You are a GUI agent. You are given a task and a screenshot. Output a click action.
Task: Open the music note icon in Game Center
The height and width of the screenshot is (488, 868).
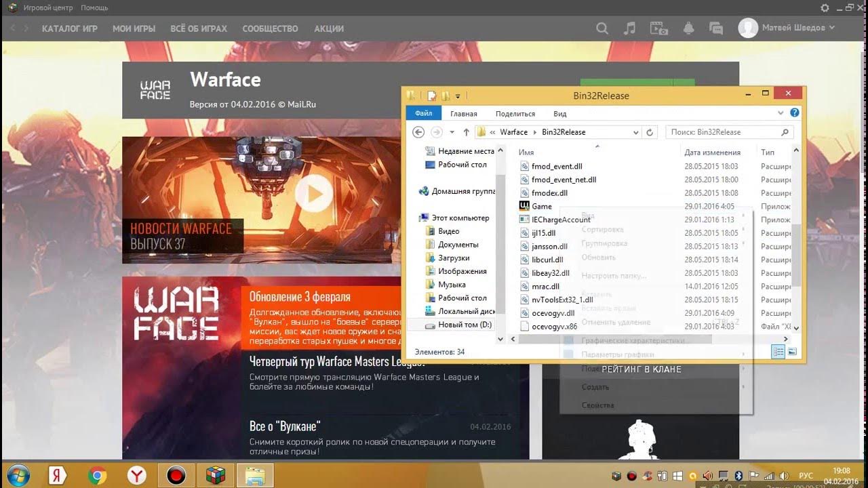click(x=630, y=28)
